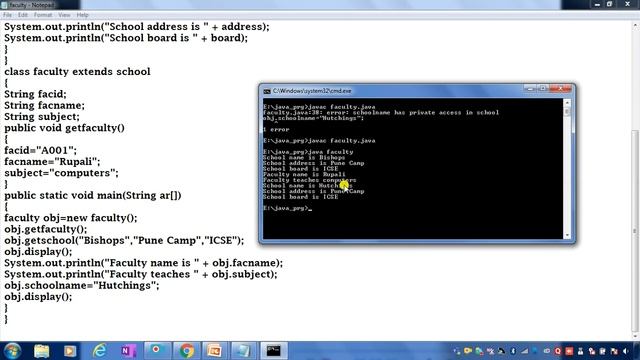Screen dimensions: 640x360
Task: Switch to the Notepad taskbar button
Action: (244, 351)
